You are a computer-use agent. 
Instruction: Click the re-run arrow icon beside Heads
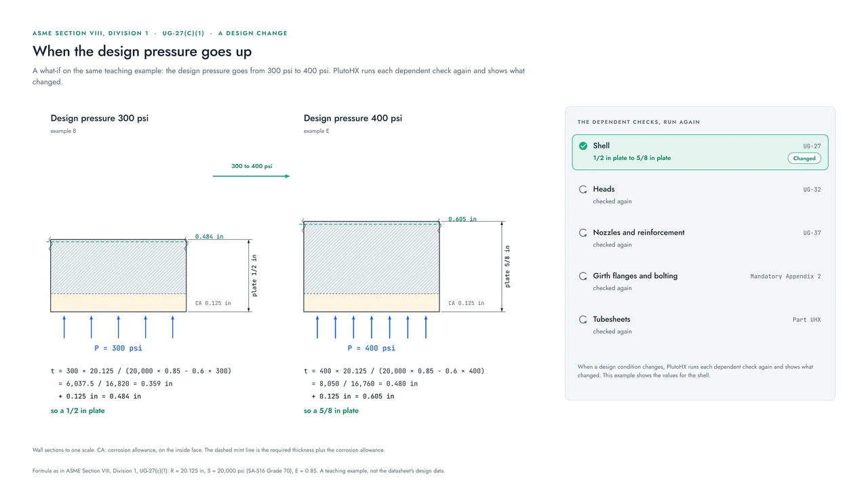[x=583, y=189]
